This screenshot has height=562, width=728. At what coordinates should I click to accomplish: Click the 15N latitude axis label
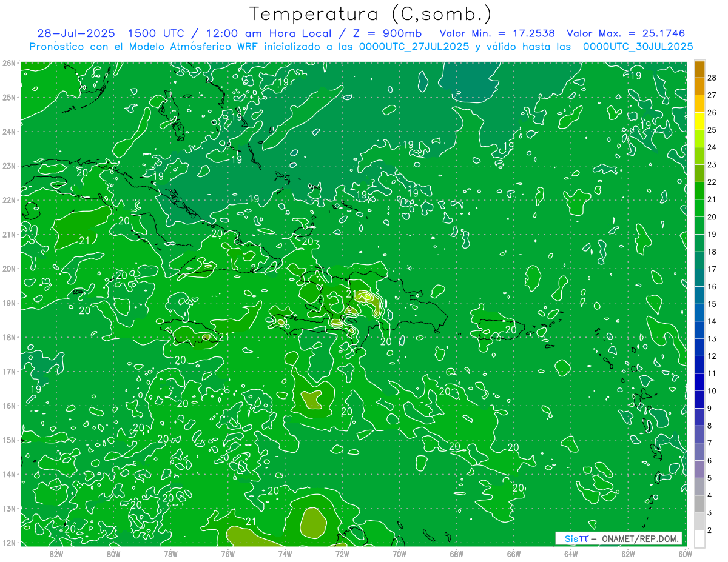tap(8, 440)
